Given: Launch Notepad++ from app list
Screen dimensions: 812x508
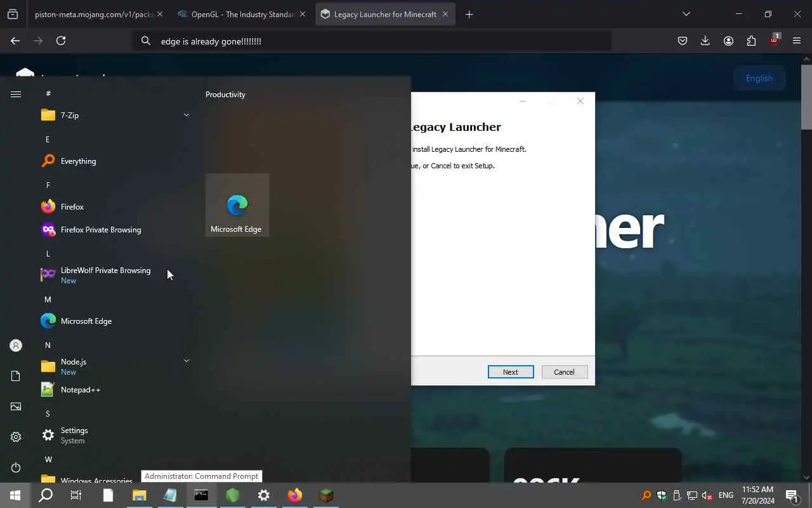Looking at the screenshot, I should click(x=115, y=390).
